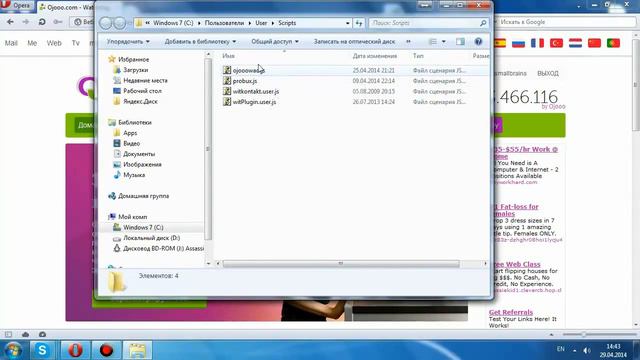Screen dimensions: 640x360
Task: Select the Spanish flag language icon
Action: point(500,43)
